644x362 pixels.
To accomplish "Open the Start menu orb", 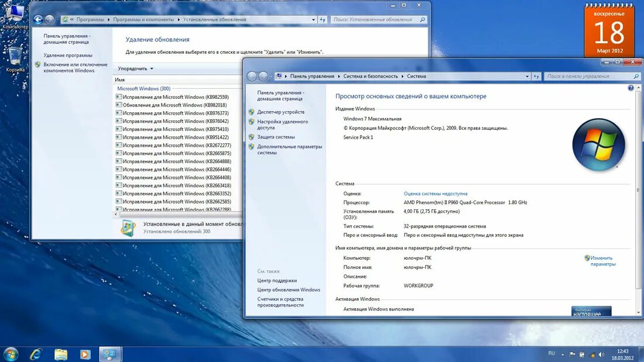I will (11, 354).
